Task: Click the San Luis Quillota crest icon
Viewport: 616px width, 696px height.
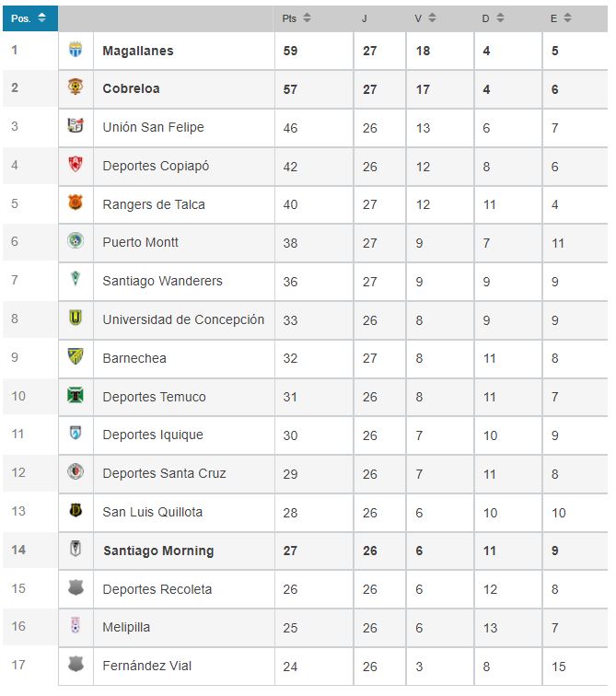Action: pyautogui.click(x=76, y=510)
